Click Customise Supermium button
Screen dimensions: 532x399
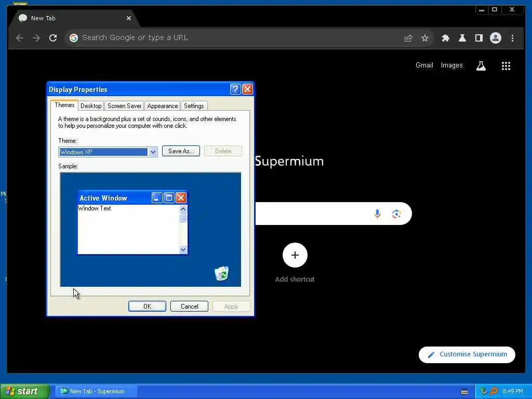coord(467,354)
